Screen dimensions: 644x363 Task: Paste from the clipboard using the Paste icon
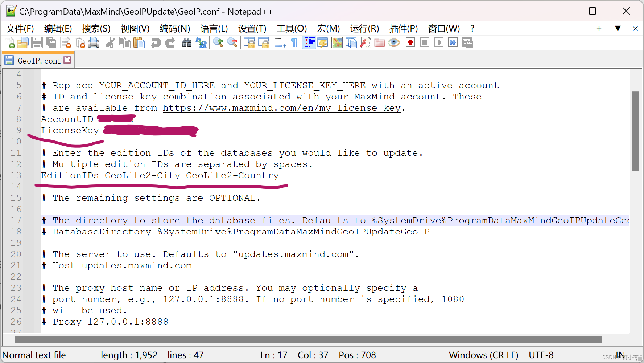pyautogui.click(x=139, y=43)
